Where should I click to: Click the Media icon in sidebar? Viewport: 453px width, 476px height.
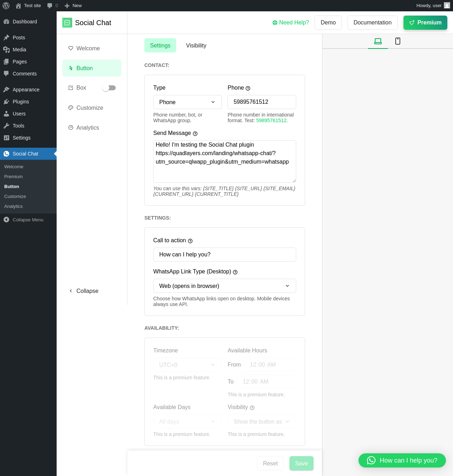coord(6,50)
